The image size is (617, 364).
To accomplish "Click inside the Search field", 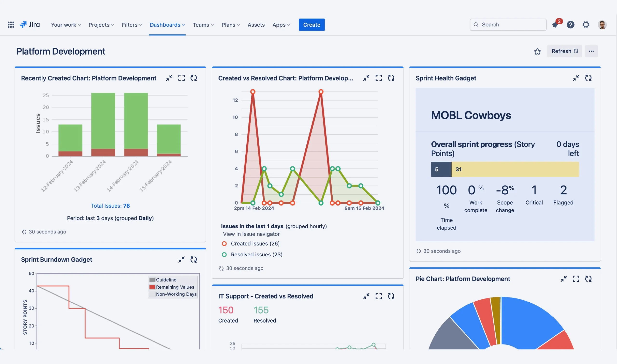I will tap(508, 25).
